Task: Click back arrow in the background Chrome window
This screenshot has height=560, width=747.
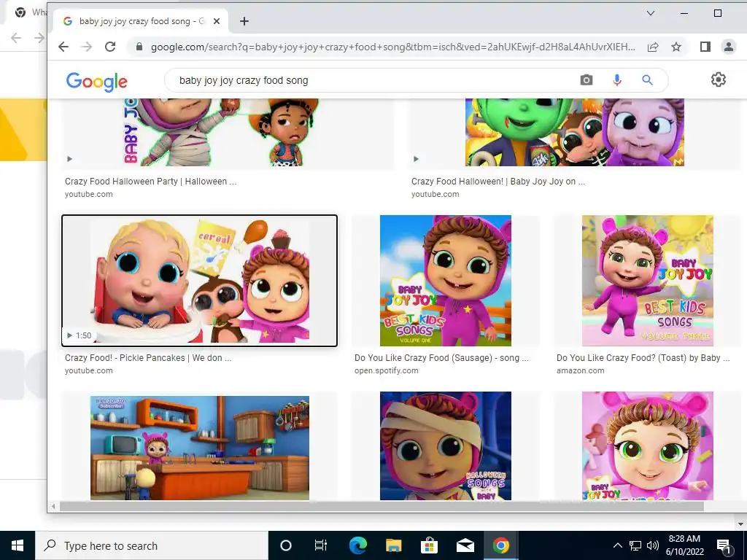Action: pyautogui.click(x=16, y=38)
